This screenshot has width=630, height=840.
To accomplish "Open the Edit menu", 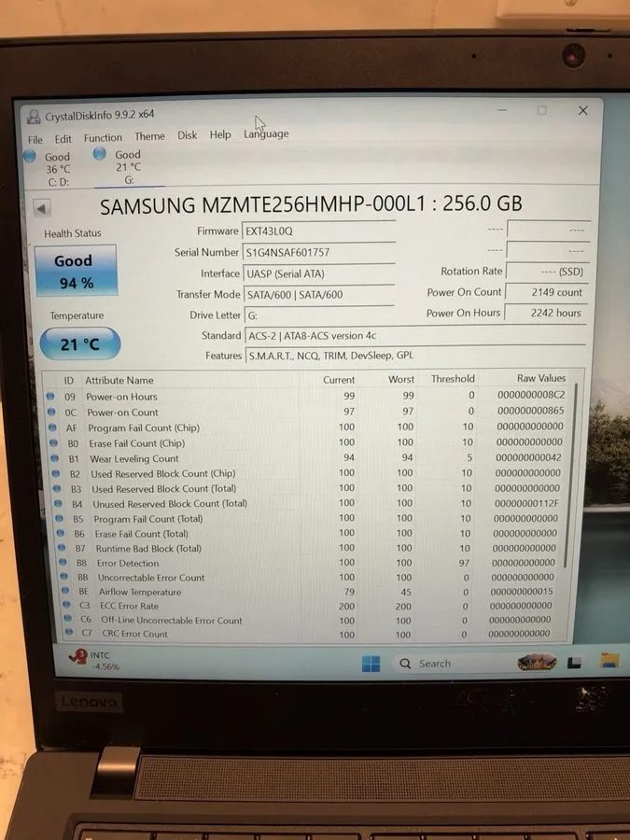I will pos(63,139).
